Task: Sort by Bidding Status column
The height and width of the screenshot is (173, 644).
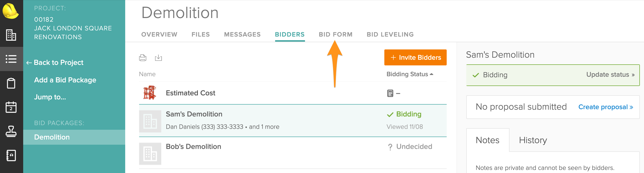Action: (410, 74)
